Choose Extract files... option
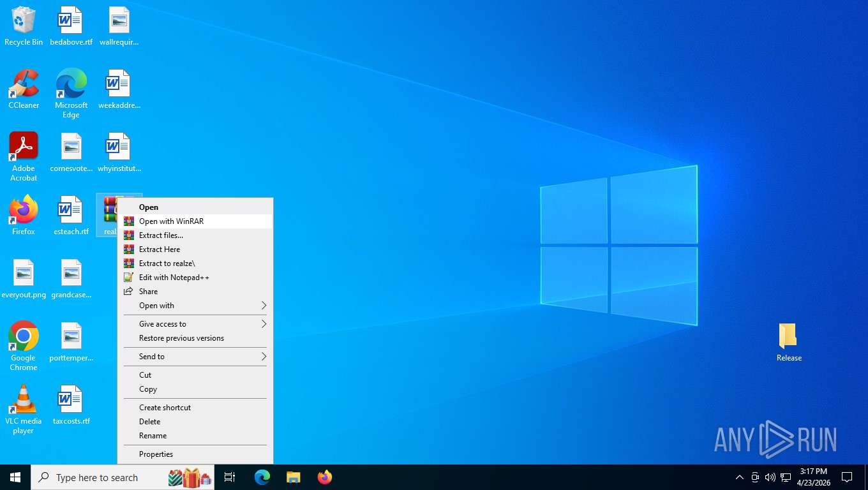The width and height of the screenshot is (868, 490). click(195, 235)
